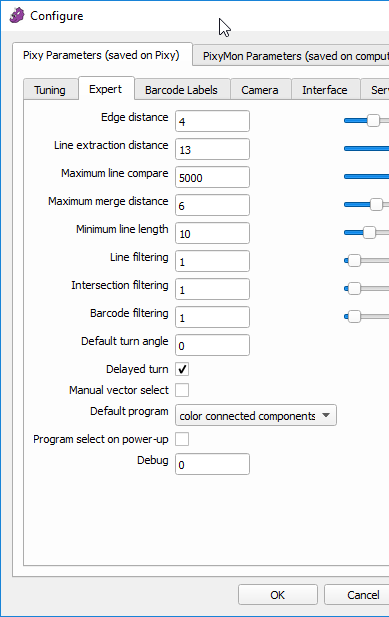Switch to the Camera tab

[x=260, y=90]
